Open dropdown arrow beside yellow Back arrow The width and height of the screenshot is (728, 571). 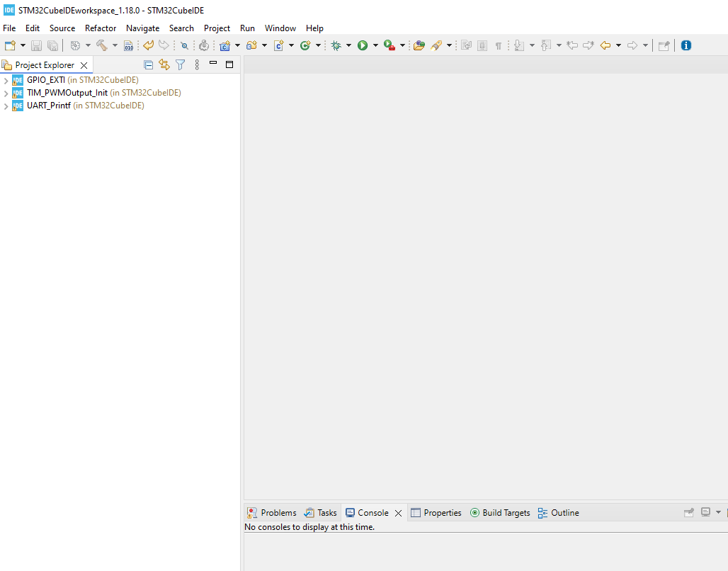[618, 45]
